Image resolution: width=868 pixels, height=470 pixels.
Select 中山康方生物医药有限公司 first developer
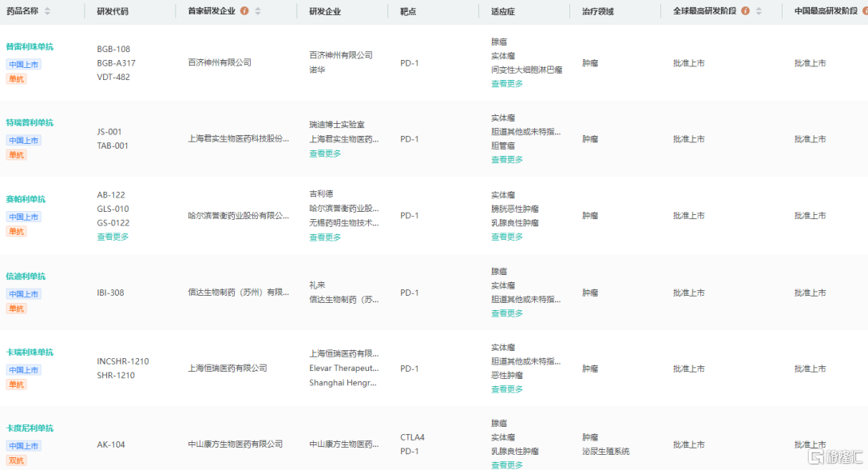[x=236, y=444]
